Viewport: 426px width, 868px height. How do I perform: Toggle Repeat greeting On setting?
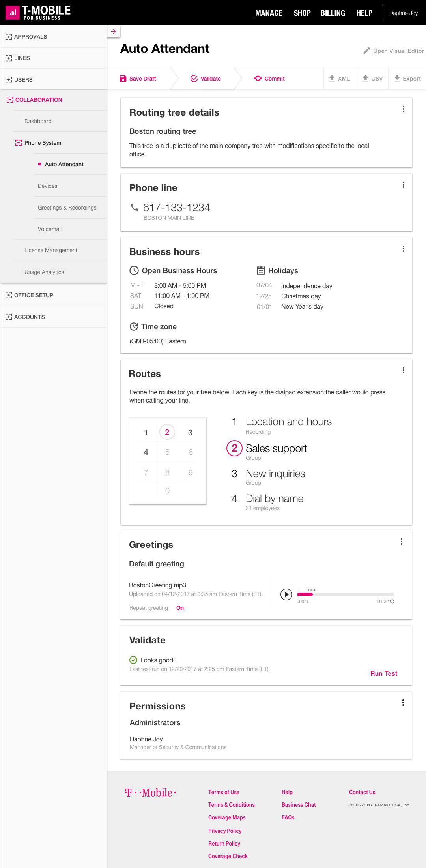[x=180, y=608]
